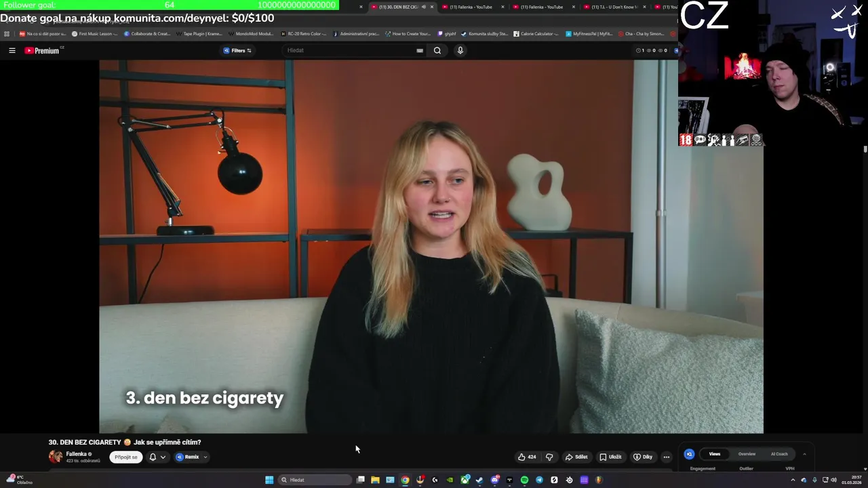Go to YouTube Premium home logo
The image size is (868, 488).
[42, 50]
